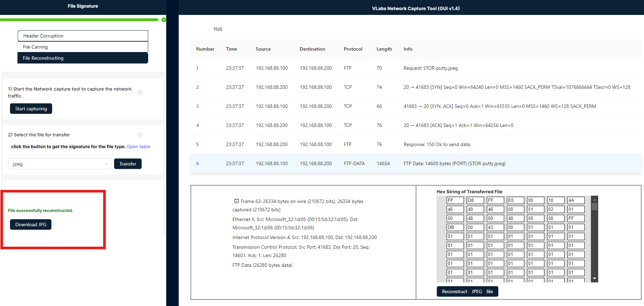Open the File Reconstructing tab
The width and height of the screenshot is (644, 306).
tap(83, 58)
